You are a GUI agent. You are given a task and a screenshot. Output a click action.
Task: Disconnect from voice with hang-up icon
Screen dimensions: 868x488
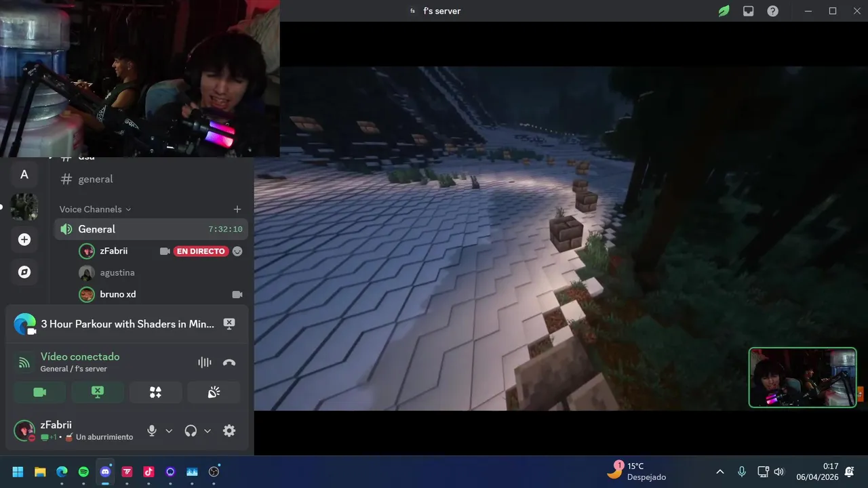pyautogui.click(x=229, y=363)
